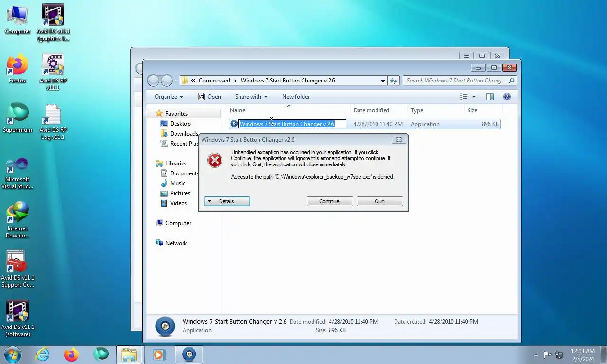The height and width of the screenshot is (364, 607).
Task: Expand Details in the error dialog
Action: (227, 201)
